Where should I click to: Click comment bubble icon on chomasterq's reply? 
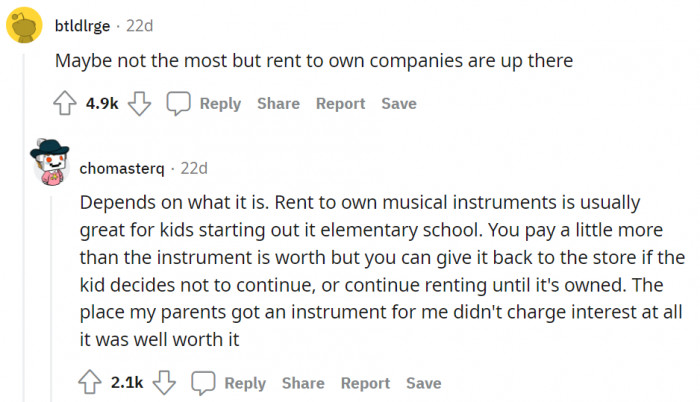[204, 383]
